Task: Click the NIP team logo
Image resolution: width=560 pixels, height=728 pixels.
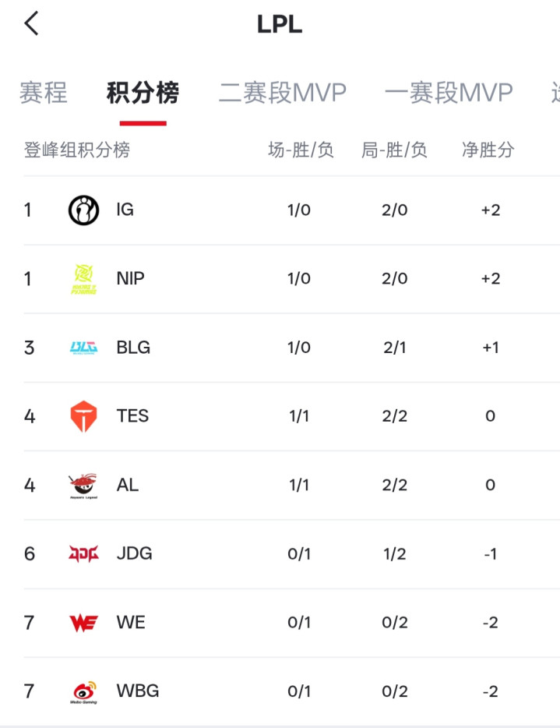Action: coord(83,279)
